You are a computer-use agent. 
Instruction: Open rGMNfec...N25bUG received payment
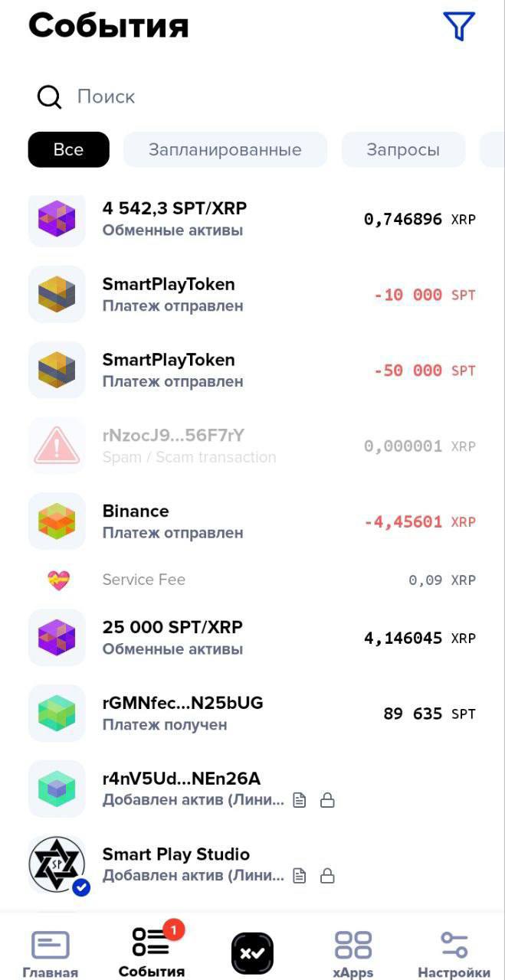point(252,714)
